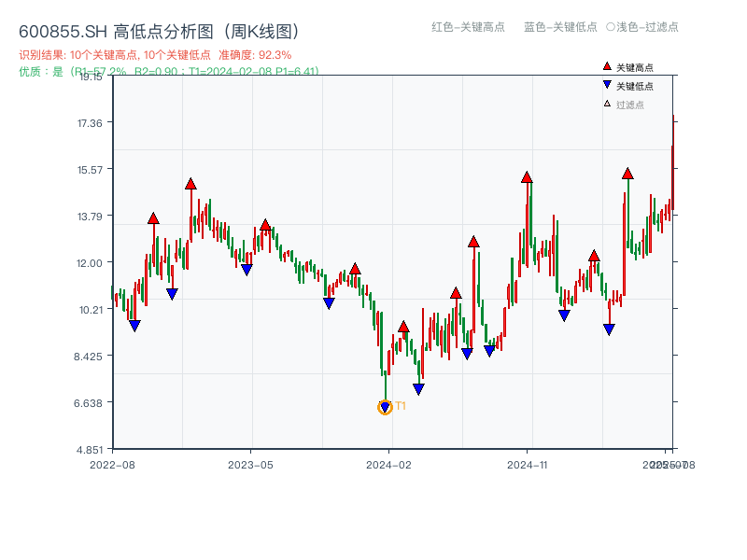The image size is (747, 560).
Task: Select red high marker peaking near 15 in early 2023
Action: tap(191, 184)
